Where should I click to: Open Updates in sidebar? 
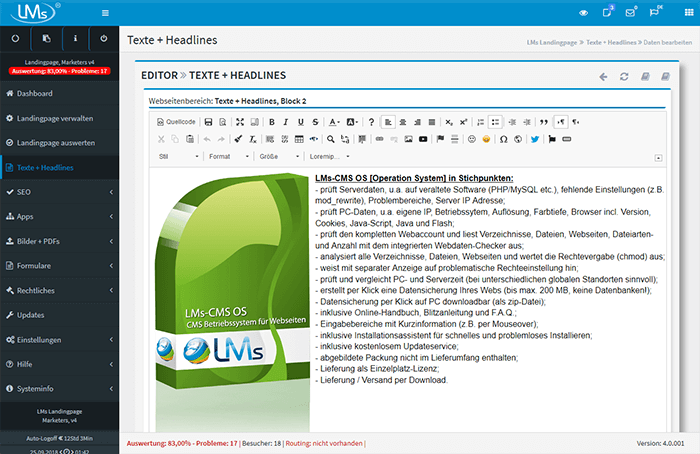click(59, 315)
